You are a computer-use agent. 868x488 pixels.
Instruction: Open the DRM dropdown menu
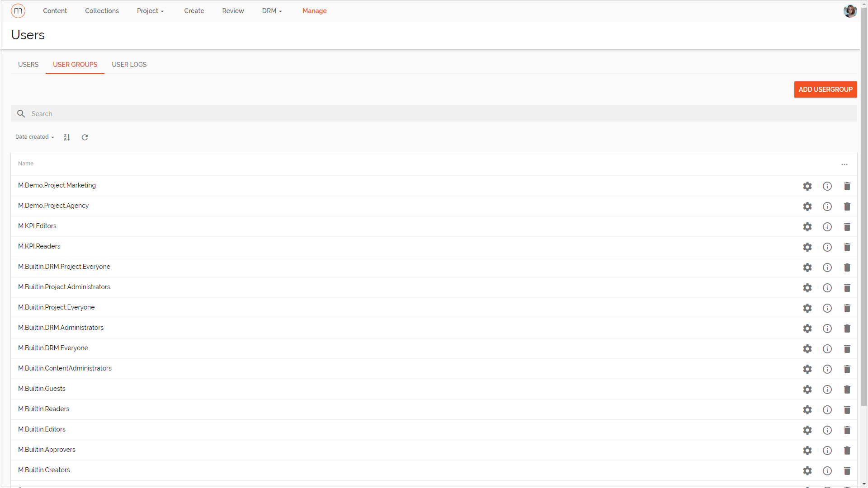272,11
